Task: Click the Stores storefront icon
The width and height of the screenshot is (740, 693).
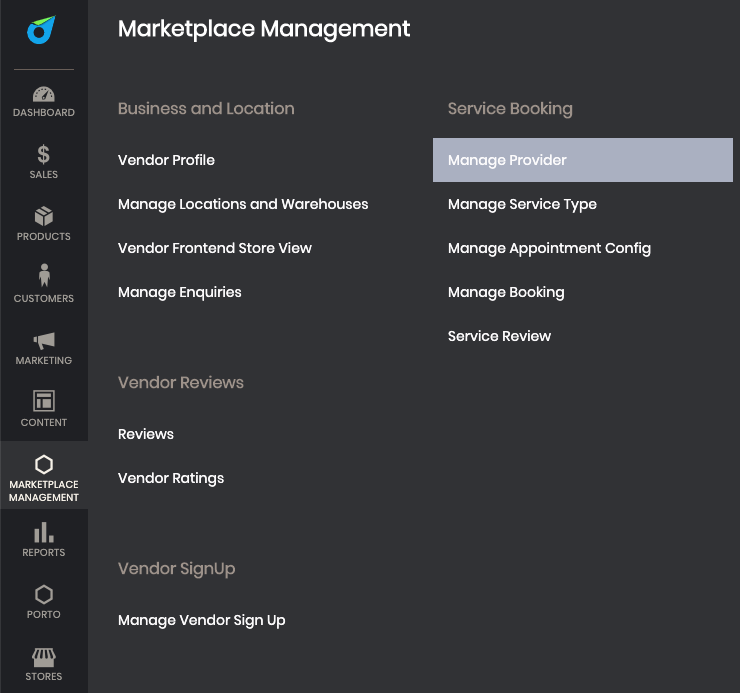Action: click(x=44, y=657)
